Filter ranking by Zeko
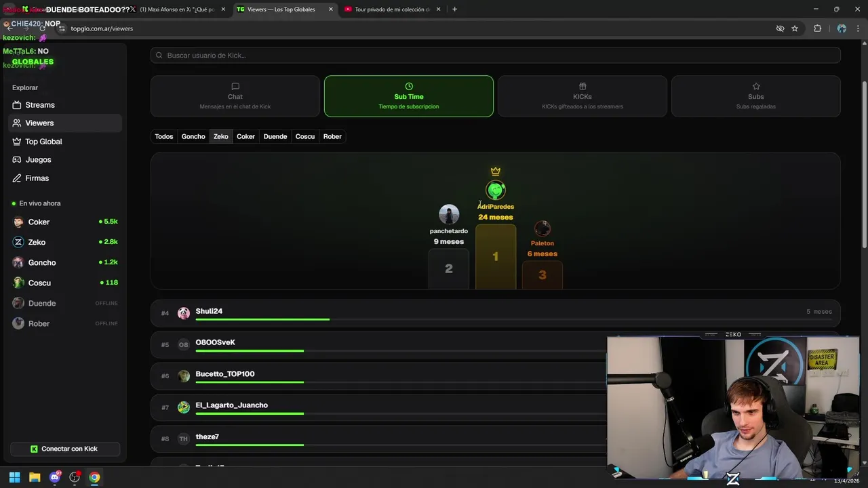This screenshot has height=488, width=868. (221, 136)
